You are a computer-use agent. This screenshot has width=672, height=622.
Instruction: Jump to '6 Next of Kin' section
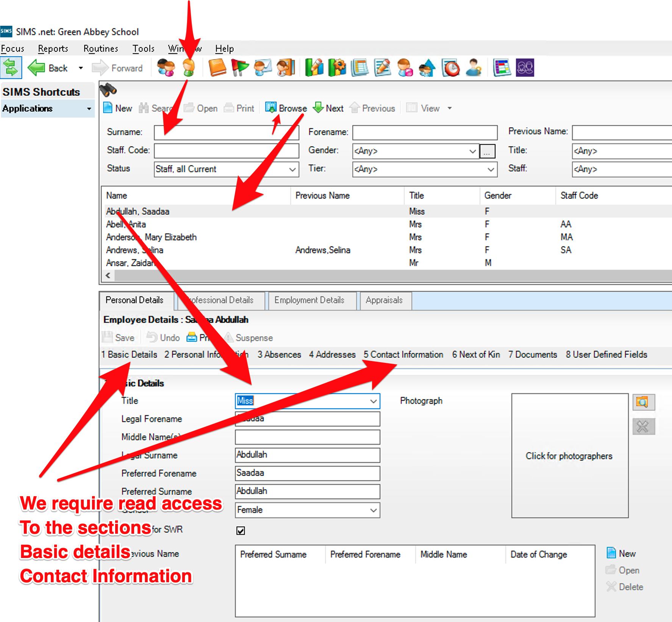click(476, 355)
